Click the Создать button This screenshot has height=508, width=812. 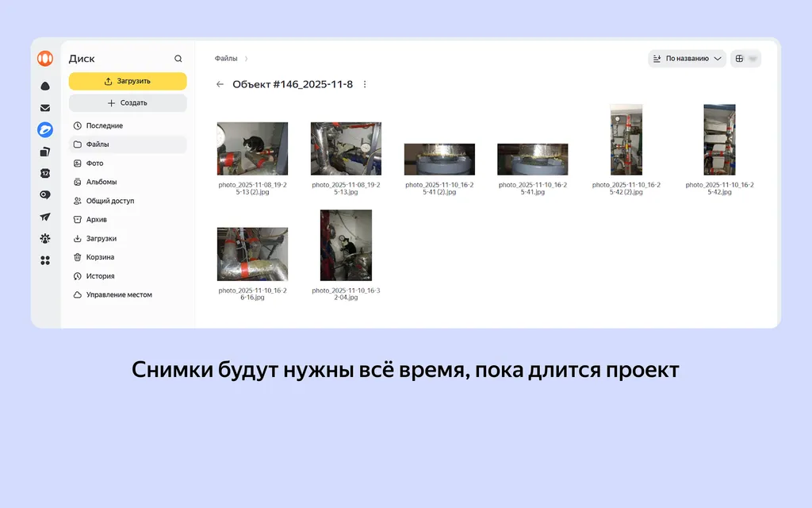128,103
